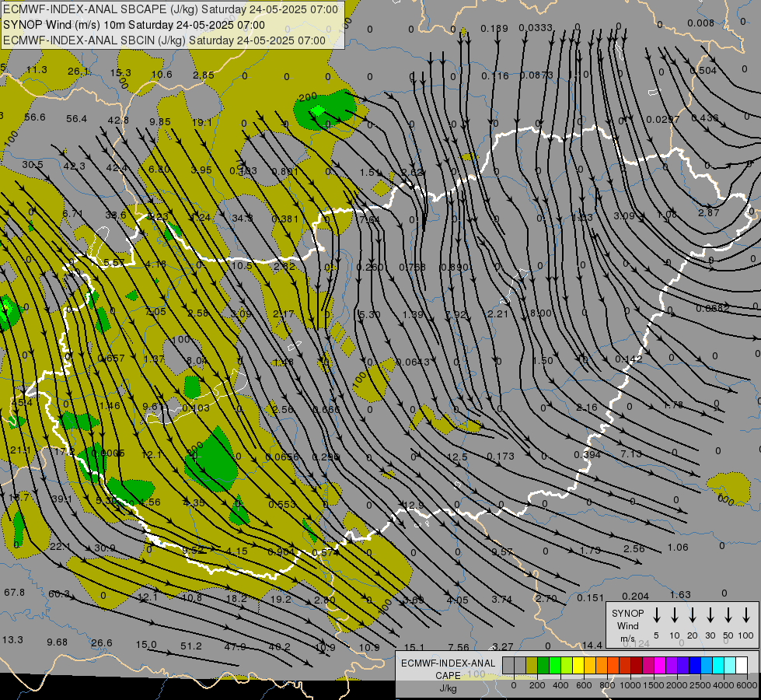Choose the pure blue CAPE legend swatch
The width and height of the screenshot is (761, 700).
(x=695, y=666)
